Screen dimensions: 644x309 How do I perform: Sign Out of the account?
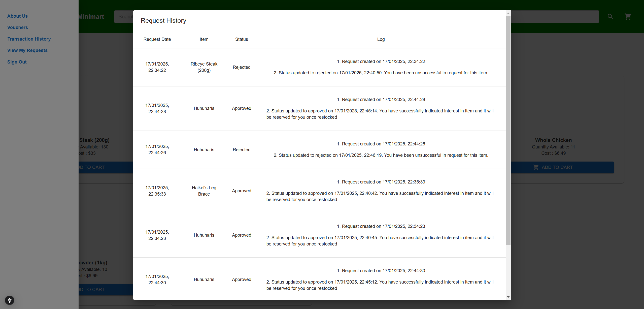click(17, 62)
